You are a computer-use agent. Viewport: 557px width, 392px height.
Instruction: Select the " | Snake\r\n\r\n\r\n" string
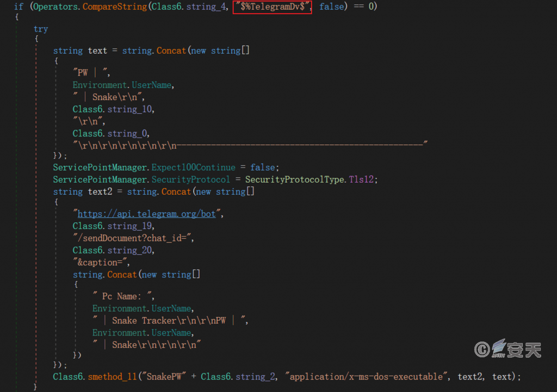coord(146,344)
